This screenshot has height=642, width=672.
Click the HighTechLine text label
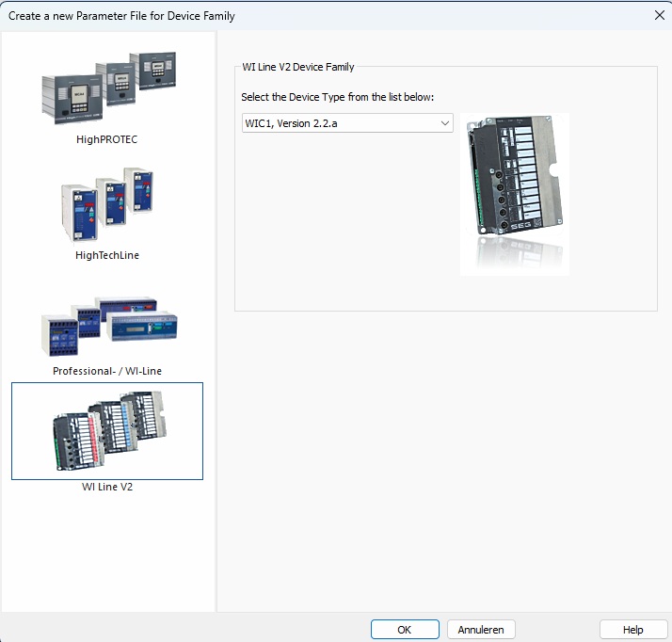(107, 255)
